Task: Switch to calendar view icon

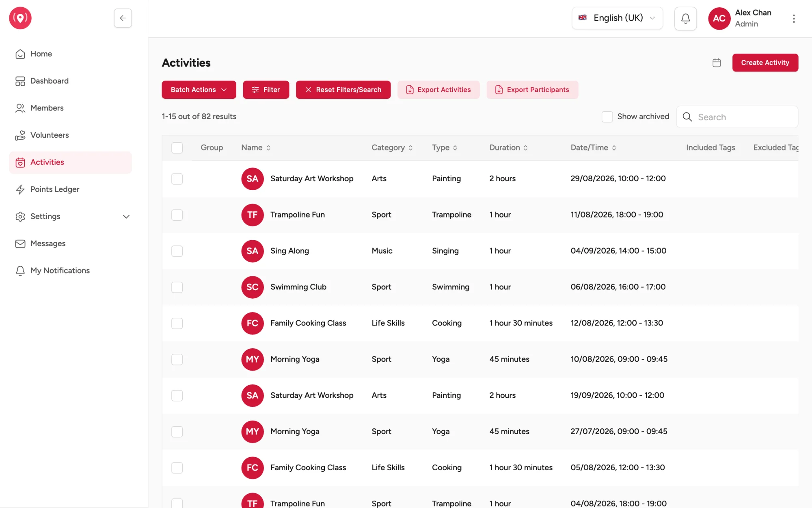Action: [717, 63]
